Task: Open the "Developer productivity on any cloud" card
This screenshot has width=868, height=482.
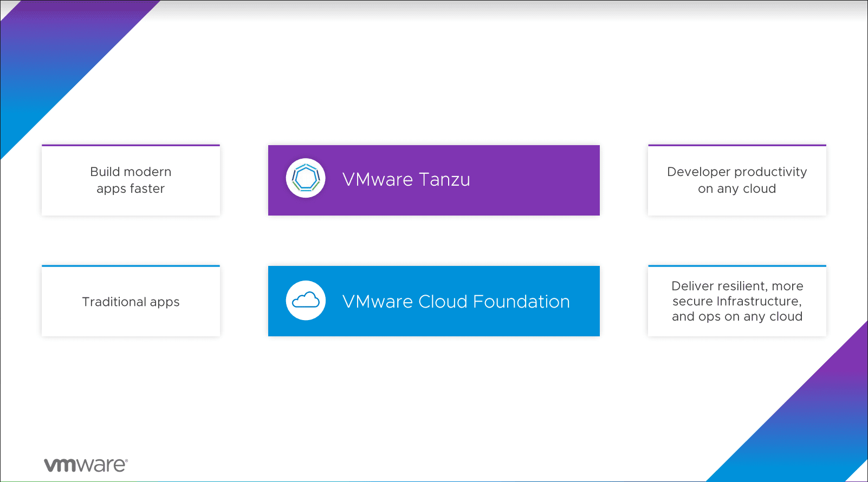Action: (x=737, y=180)
